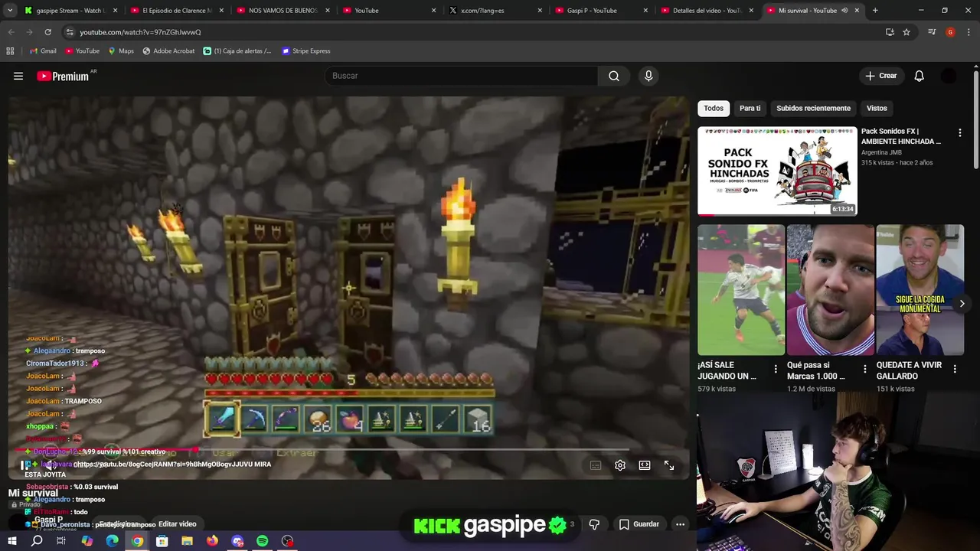This screenshot has height=551, width=980.
Task: Open the Chrome profile button
Action: point(950,32)
